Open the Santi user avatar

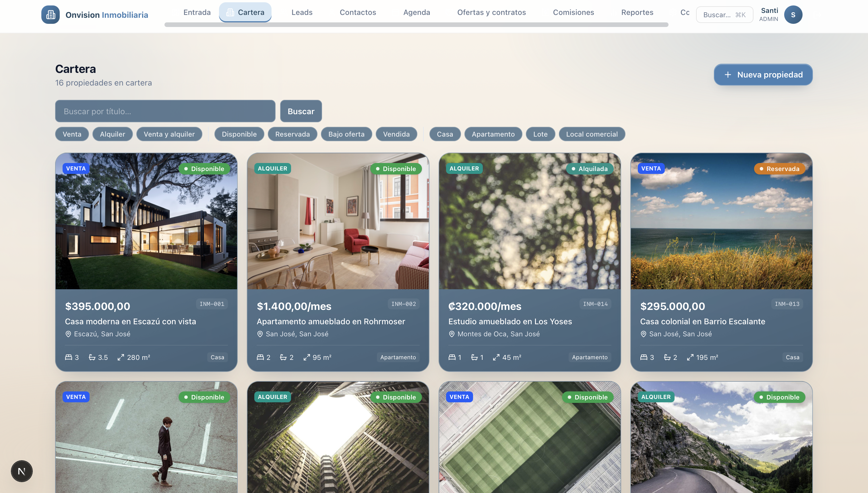793,15
